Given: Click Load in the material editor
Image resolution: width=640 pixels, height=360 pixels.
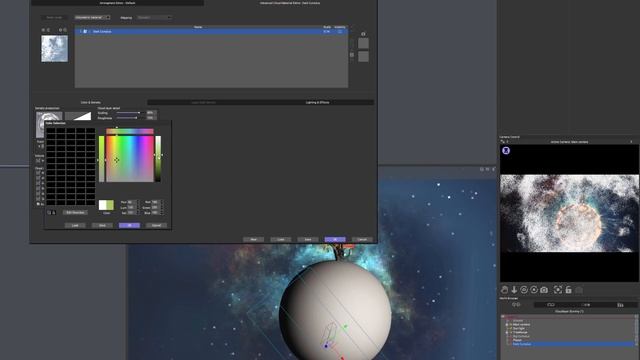Looking at the screenshot, I should pyautogui.click(x=281, y=240).
